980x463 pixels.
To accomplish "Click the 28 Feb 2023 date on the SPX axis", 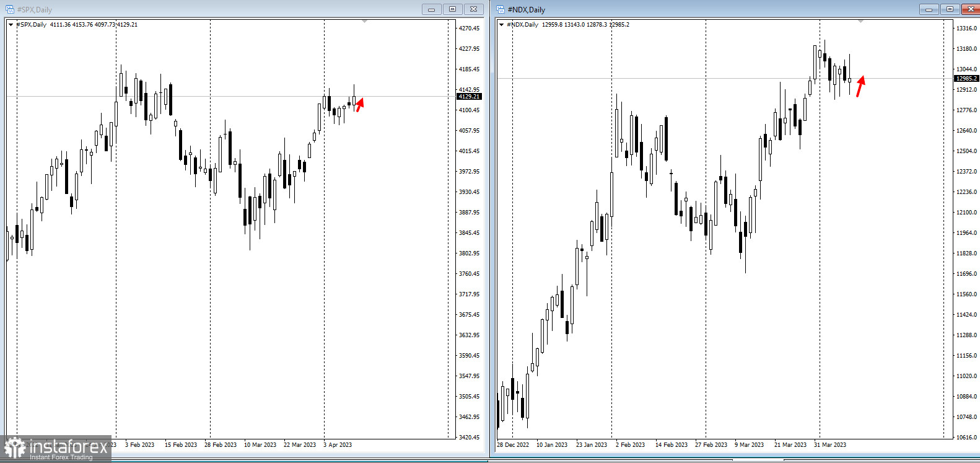I will [221, 445].
